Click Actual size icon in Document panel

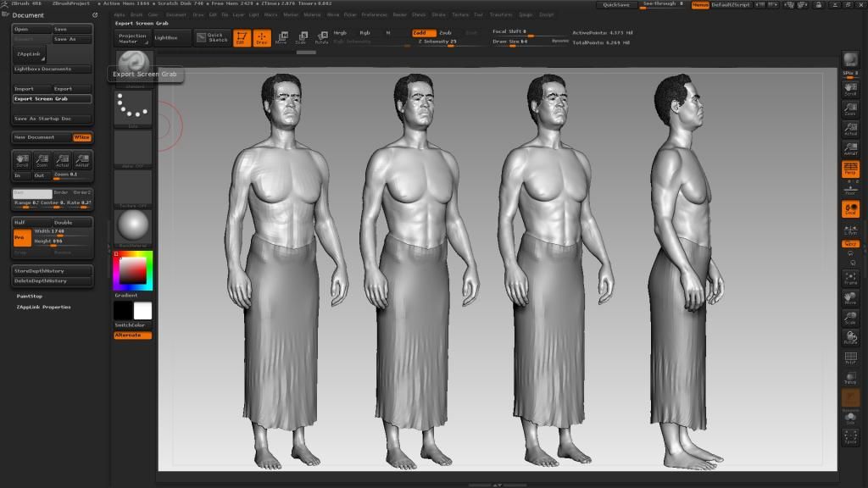pyautogui.click(x=62, y=160)
